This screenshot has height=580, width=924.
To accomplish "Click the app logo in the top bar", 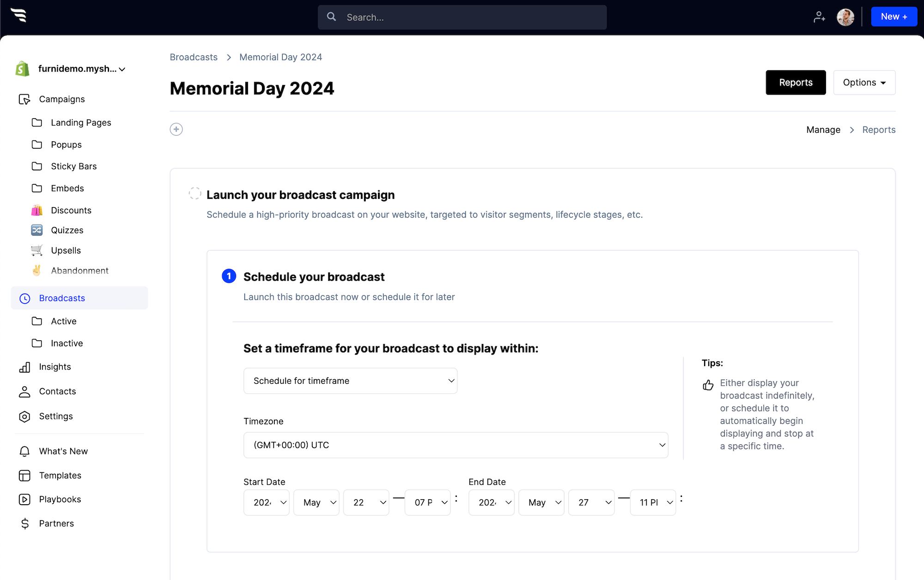I will [19, 15].
